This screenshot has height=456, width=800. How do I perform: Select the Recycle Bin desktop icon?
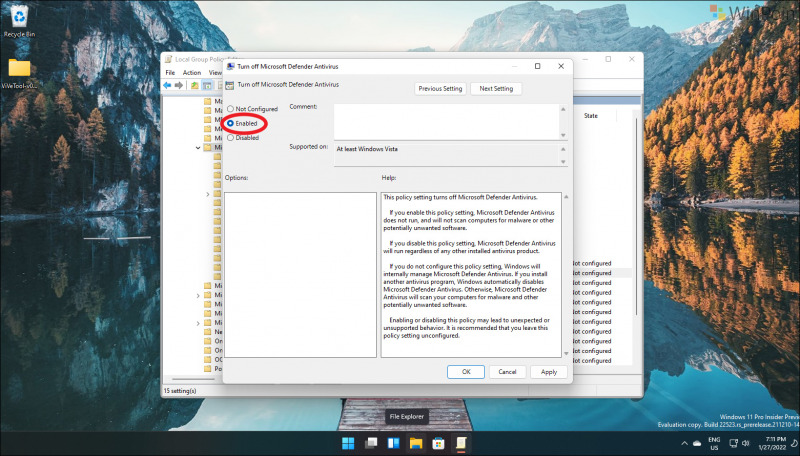coord(19,21)
